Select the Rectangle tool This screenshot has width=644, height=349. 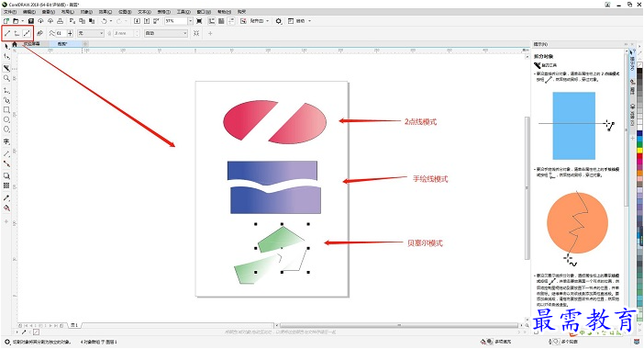click(6, 110)
